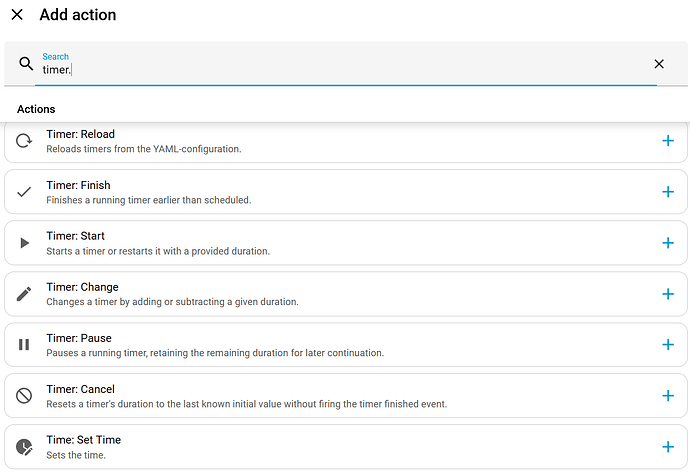This screenshot has width=690, height=474.
Task: Add the Timer: Cancel action
Action: (x=668, y=396)
